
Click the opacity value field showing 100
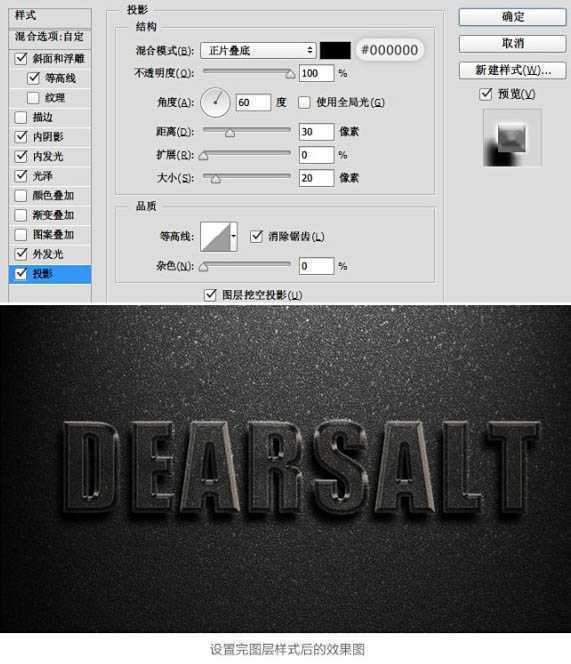point(316,73)
